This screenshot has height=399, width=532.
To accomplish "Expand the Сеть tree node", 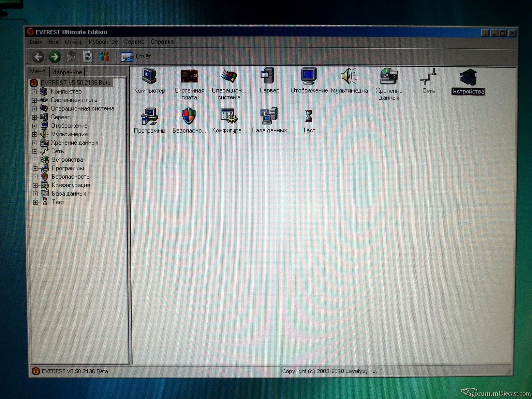I will point(35,151).
